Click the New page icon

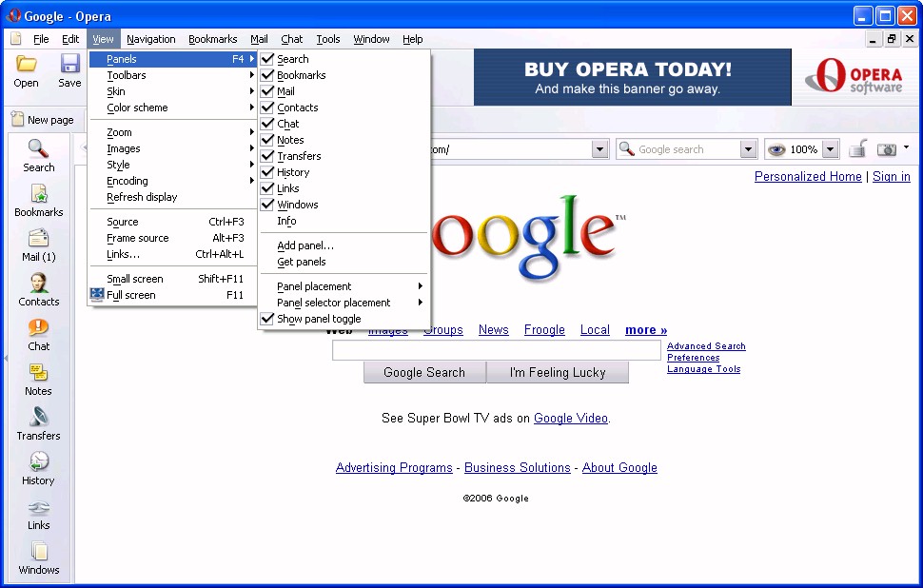click(x=18, y=119)
